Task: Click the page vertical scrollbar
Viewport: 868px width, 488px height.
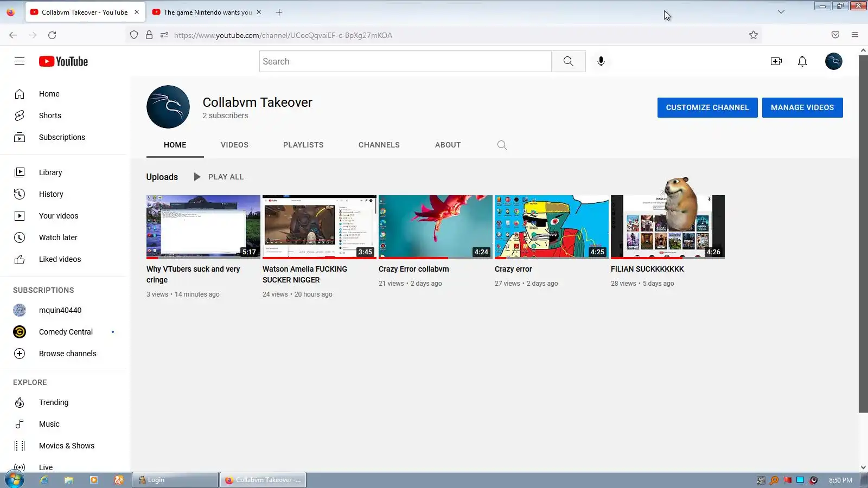Action: [x=863, y=233]
